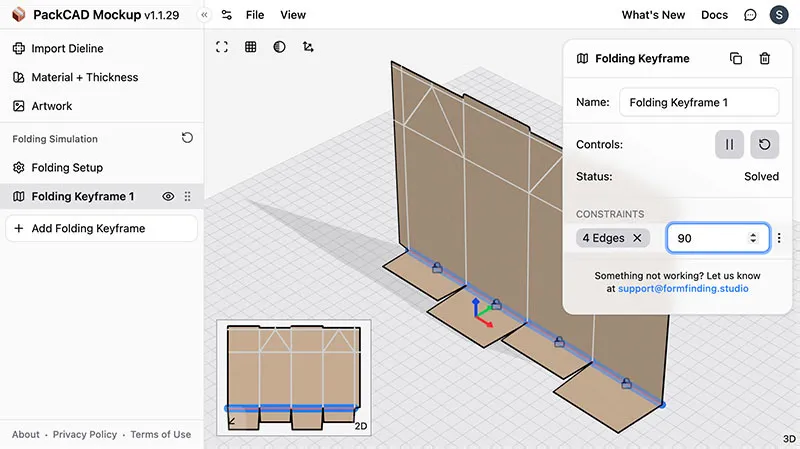The image size is (800, 449).
Task: Open the settings sliders icon beside File
Action: coord(227,15)
